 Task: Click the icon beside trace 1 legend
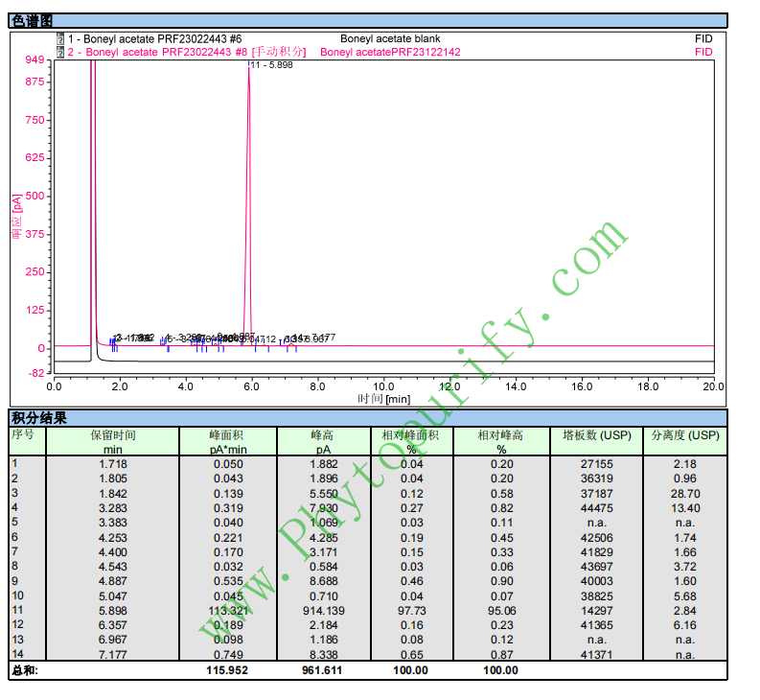[60, 39]
